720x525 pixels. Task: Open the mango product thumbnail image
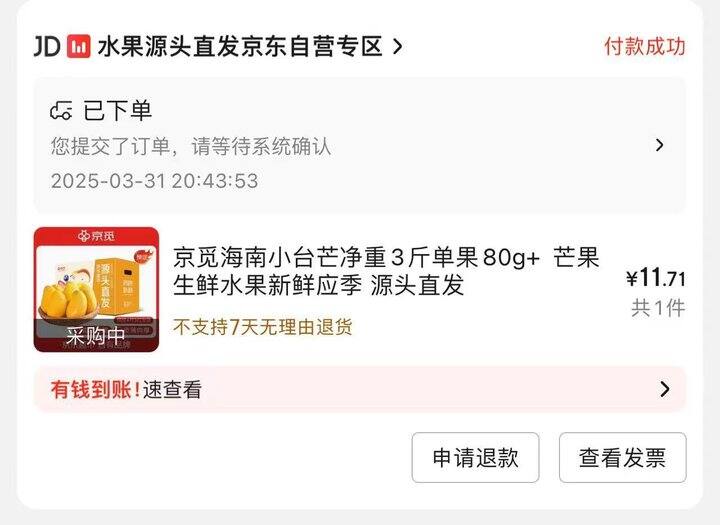[96, 289]
